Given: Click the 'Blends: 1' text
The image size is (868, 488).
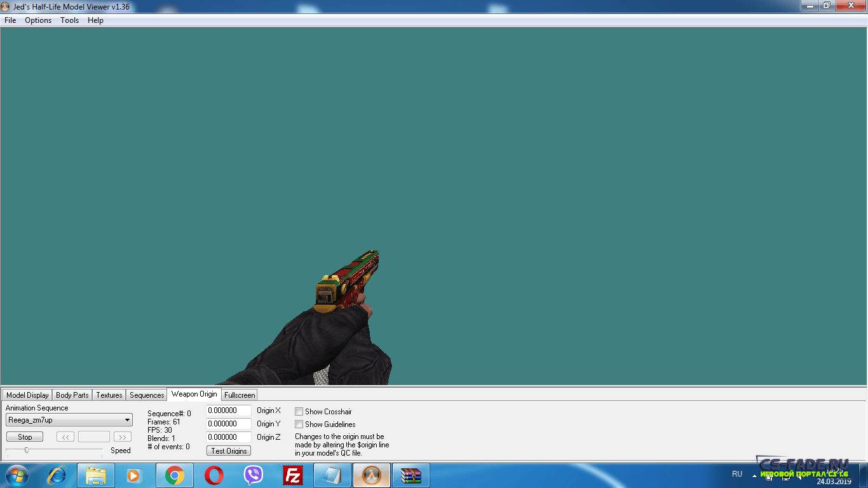Looking at the screenshot, I should click(161, 438).
